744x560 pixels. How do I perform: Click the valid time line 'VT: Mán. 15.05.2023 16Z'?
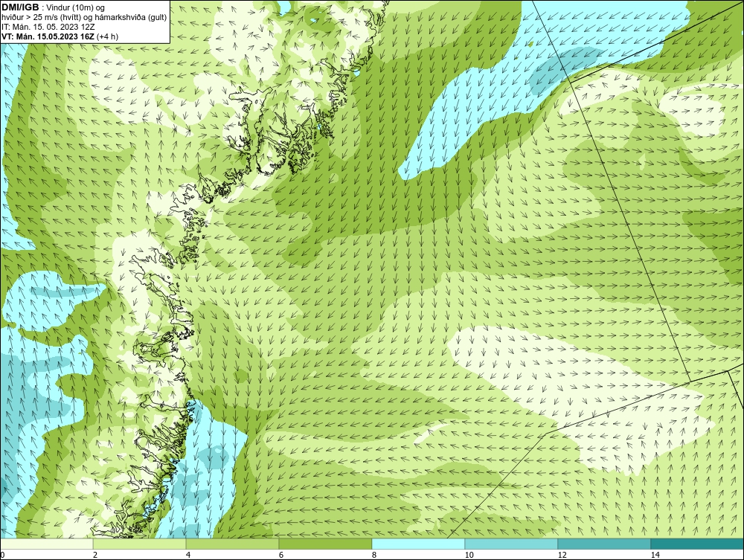click(48, 36)
